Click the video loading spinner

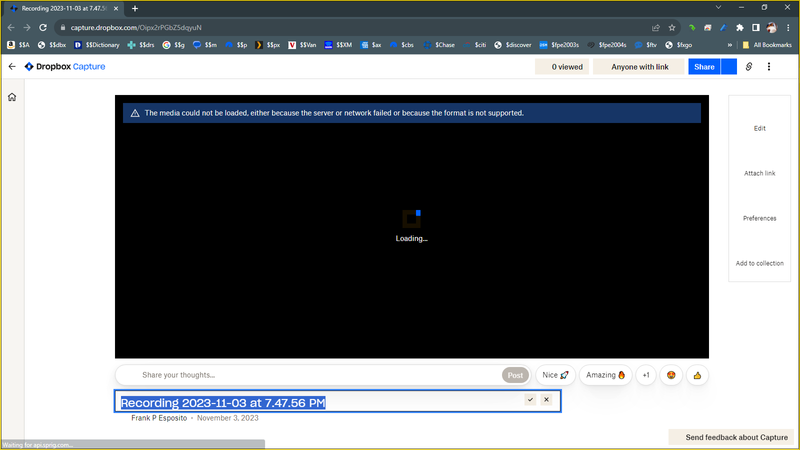tap(412, 218)
